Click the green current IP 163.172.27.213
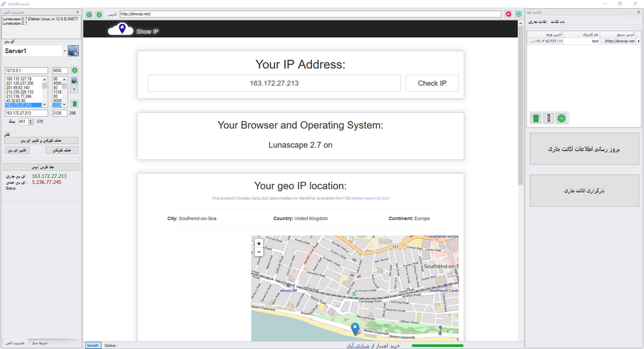Viewport: 644px width, 349px height. (49, 176)
